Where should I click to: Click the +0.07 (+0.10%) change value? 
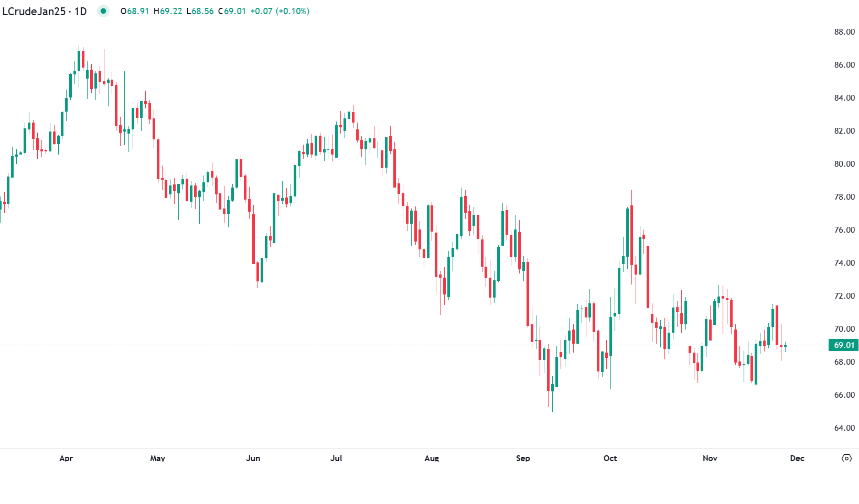tap(280, 11)
